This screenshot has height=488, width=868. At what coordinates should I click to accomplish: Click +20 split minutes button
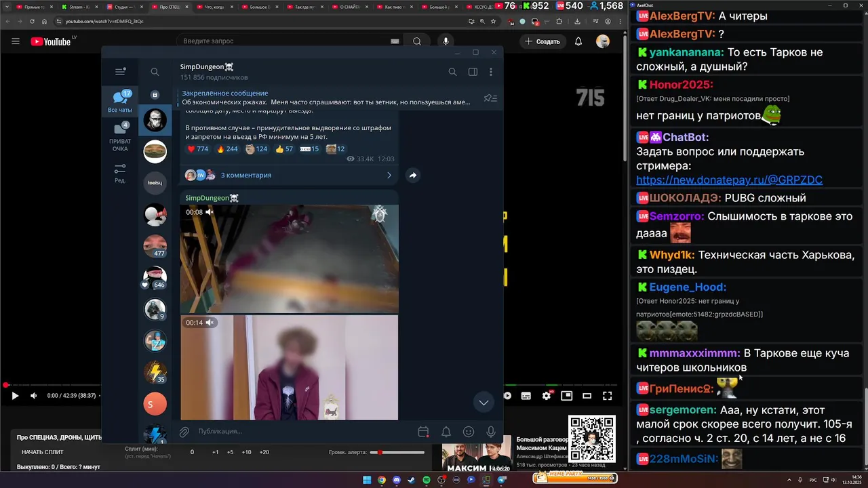pos(264,452)
